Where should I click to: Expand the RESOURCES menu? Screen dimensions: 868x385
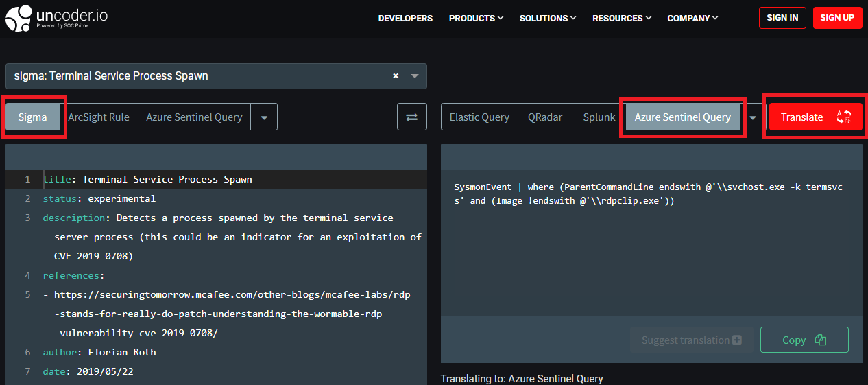[622, 18]
